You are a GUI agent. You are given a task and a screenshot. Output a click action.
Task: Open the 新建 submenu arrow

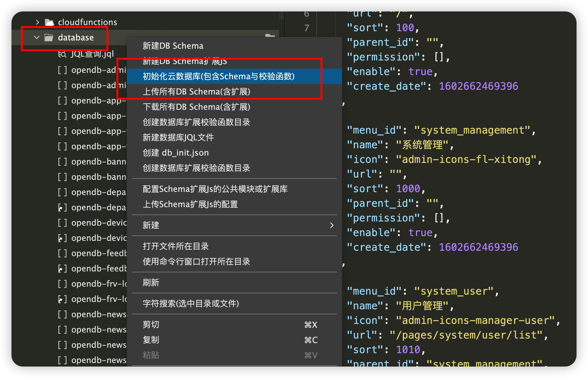point(332,225)
